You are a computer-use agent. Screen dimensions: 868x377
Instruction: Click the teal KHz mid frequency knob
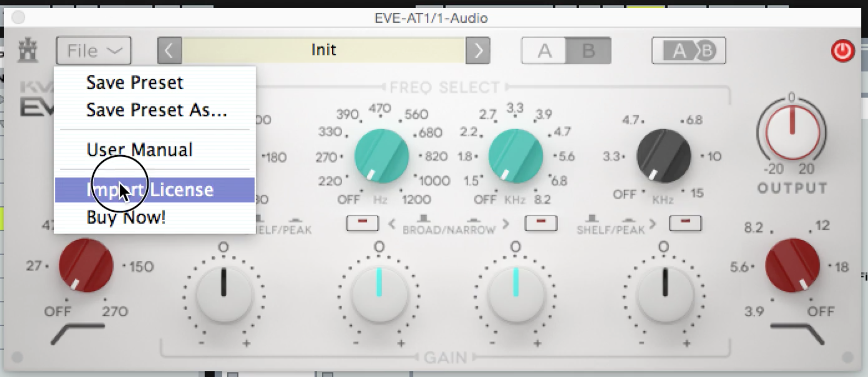pyautogui.click(x=515, y=156)
